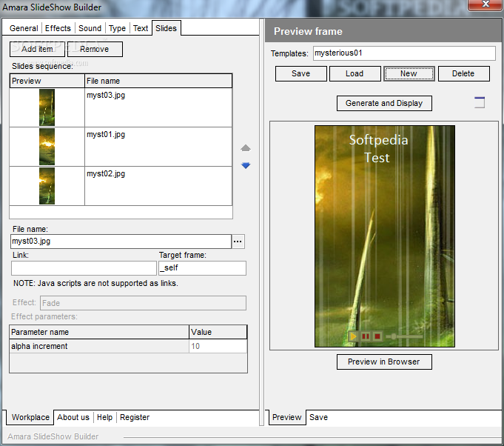Click the Templates name field
Image resolution: width=504 pixels, height=446 pixels.
click(404, 53)
